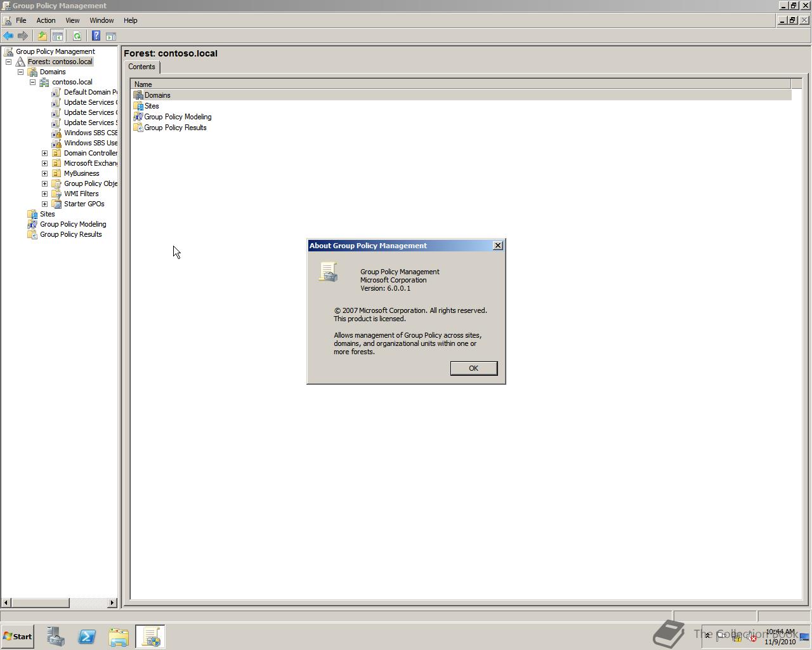Click the Forward arrow toolbar icon
Screen dimensions: 812x650
(23, 36)
